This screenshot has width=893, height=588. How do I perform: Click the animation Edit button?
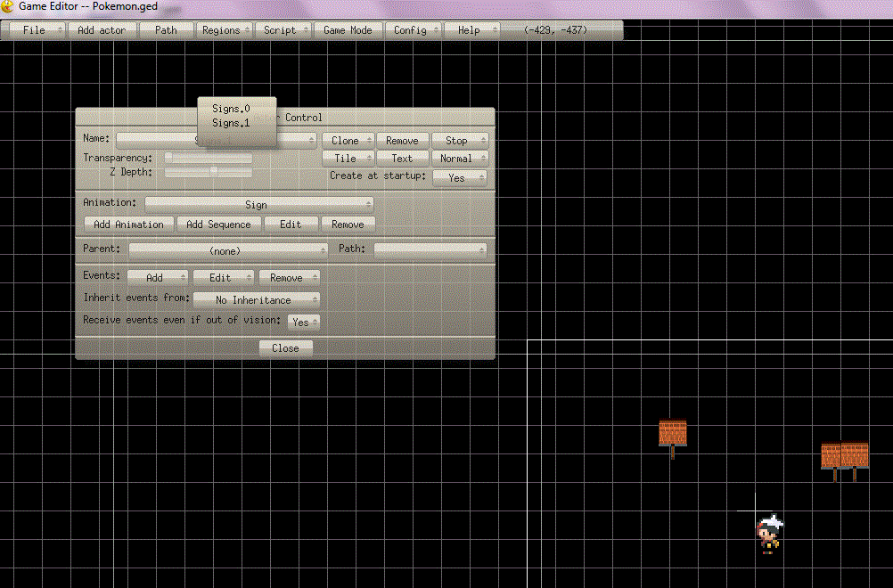pos(291,225)
